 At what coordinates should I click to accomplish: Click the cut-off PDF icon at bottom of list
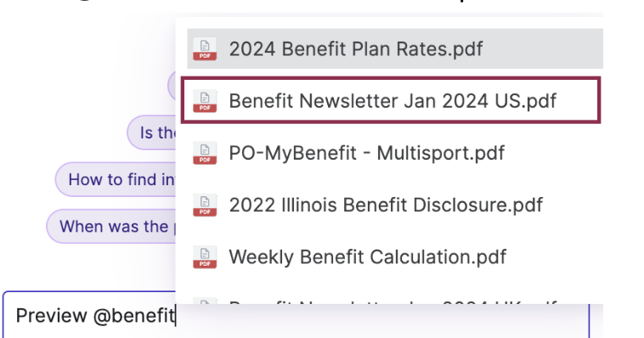(x=205, y=301)
